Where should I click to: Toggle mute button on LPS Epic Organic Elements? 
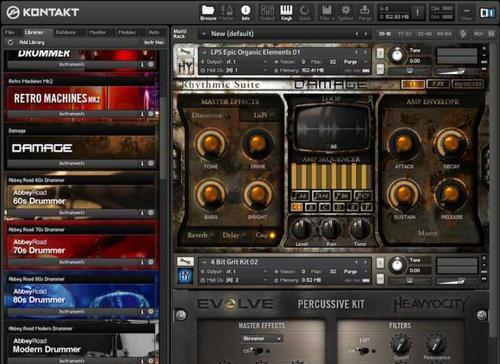pos(380,69)
